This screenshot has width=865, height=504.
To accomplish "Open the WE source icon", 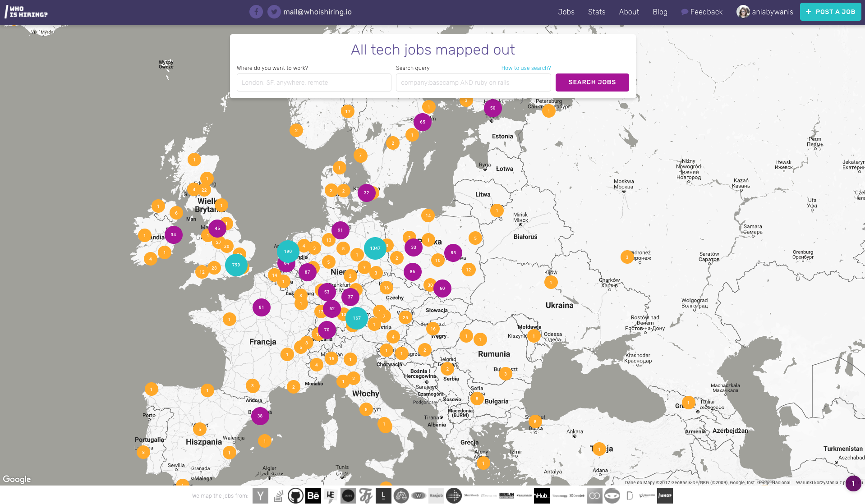I will point(331,495).
